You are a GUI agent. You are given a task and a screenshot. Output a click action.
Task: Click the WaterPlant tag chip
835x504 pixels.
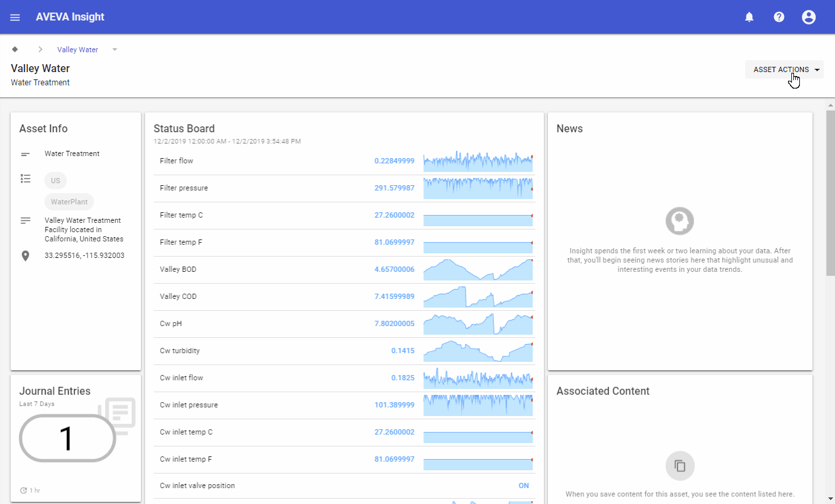(x=69, y=202)
